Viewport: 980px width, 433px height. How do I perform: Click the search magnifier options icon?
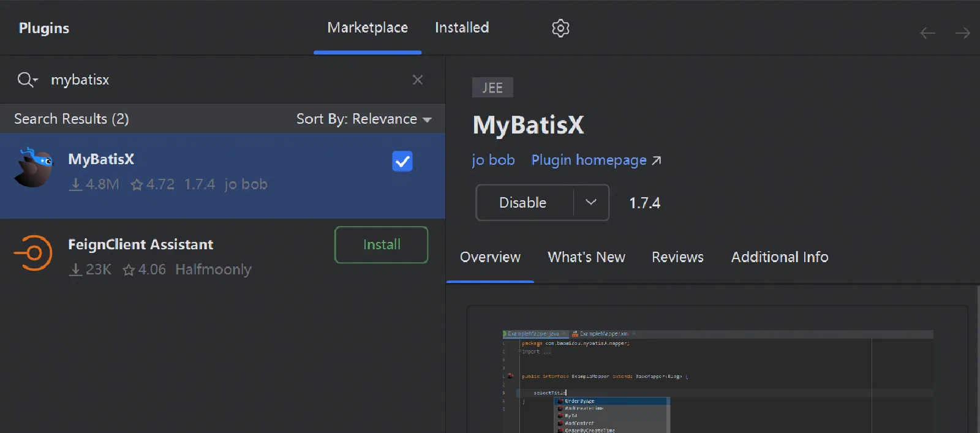27,80
